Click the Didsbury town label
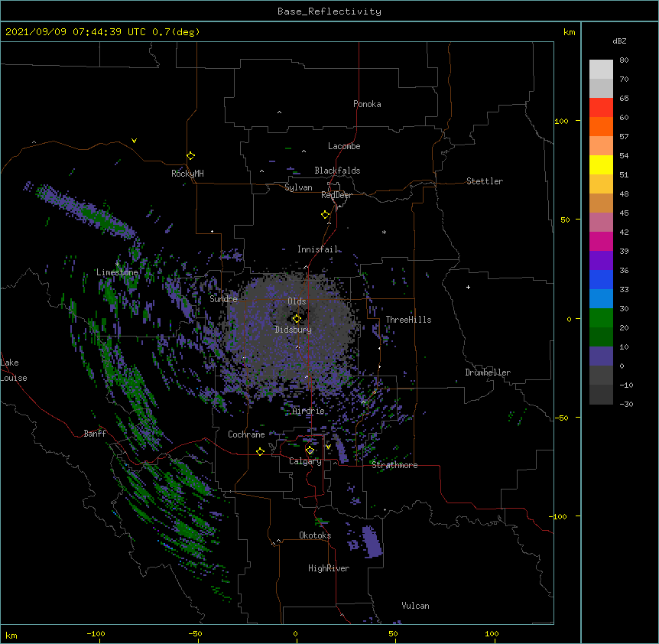 point(294,330)
